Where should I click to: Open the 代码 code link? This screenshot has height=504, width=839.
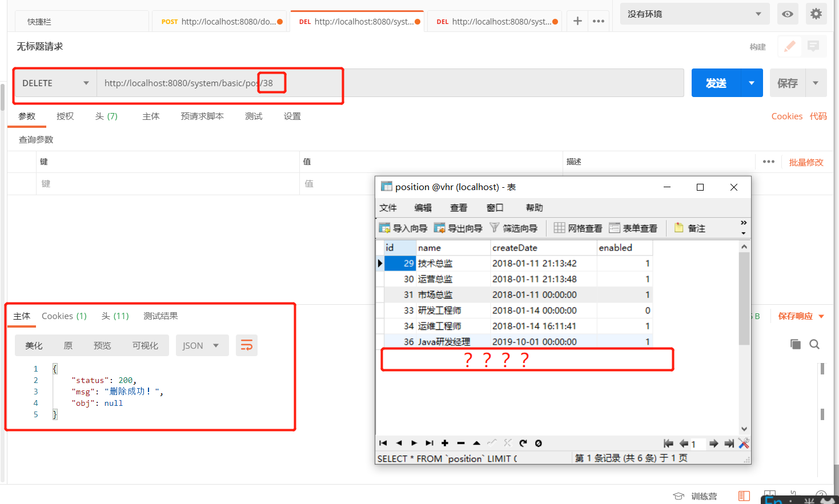point(818,116)
